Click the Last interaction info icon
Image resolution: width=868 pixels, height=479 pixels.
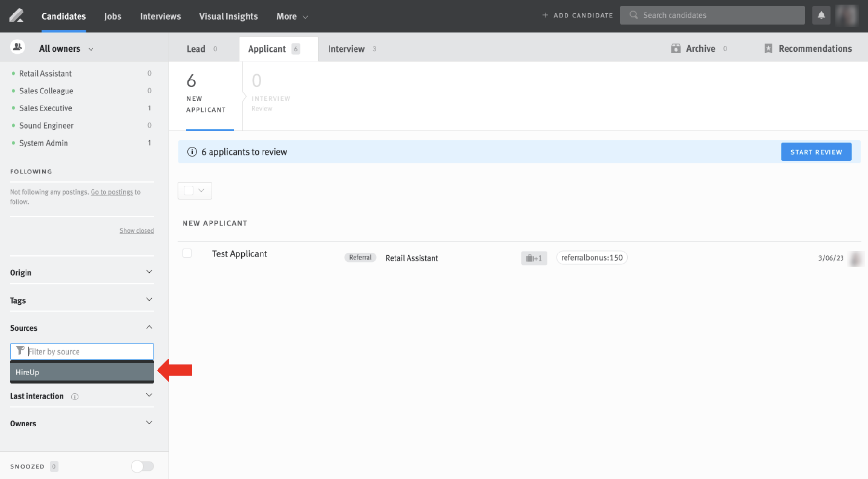[x=75, y=397]
